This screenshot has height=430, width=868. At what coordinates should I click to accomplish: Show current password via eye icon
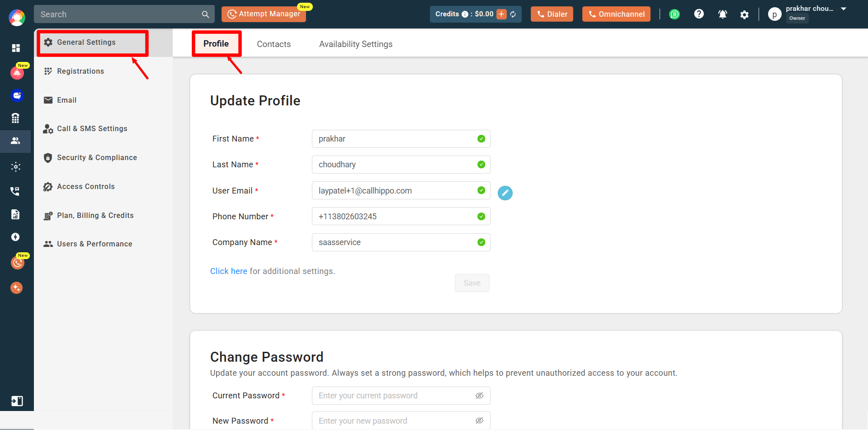480,396
